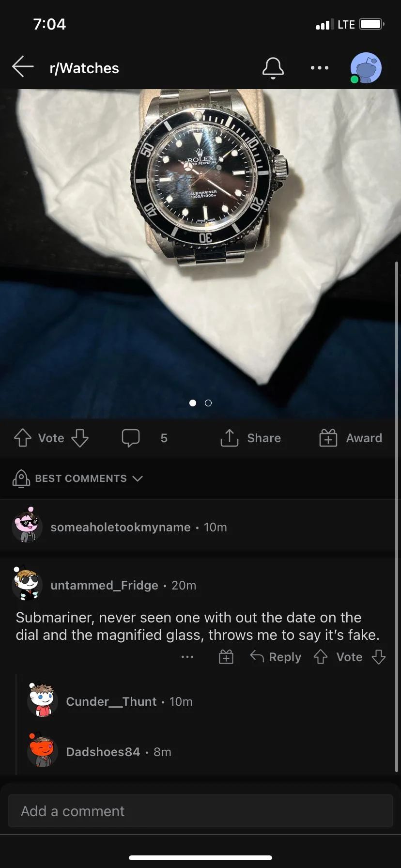Expand the Best Comments sort dropdown
Image resolution: width=401 pixels, height=868 pixels.
pyautogui.click(x=77, y=479)
